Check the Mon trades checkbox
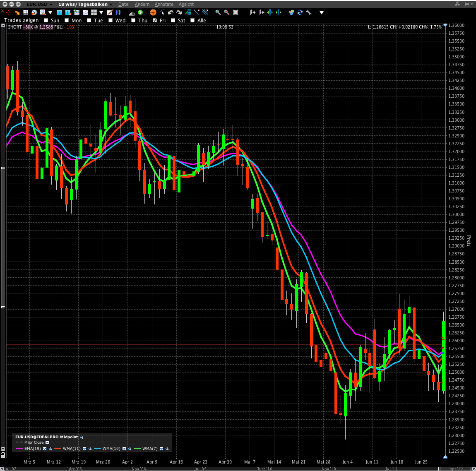The image size is (476, 471). (67, 20)
